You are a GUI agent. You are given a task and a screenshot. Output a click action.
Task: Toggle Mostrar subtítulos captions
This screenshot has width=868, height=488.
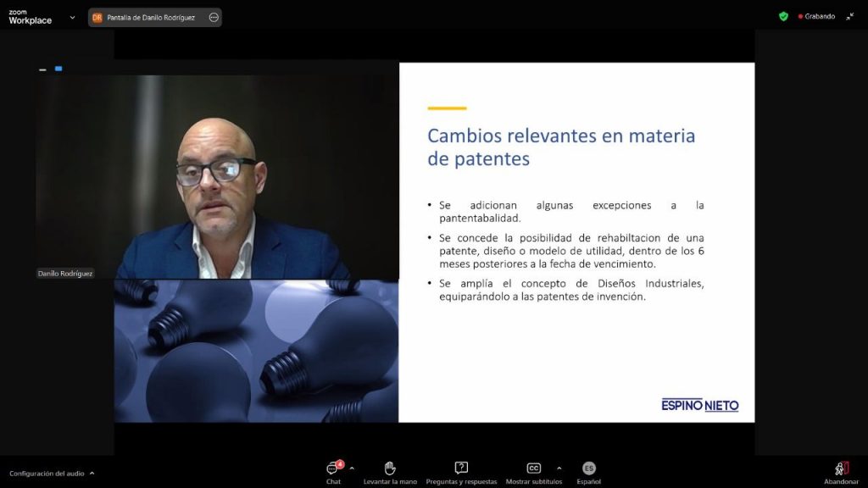coord(533,469)
